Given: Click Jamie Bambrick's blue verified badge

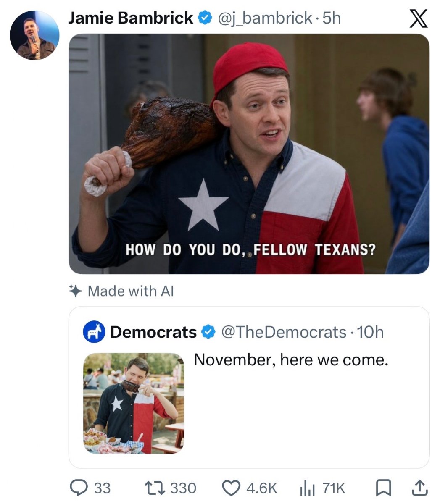Looking at the screenshot, I should [x=204, y=18].
